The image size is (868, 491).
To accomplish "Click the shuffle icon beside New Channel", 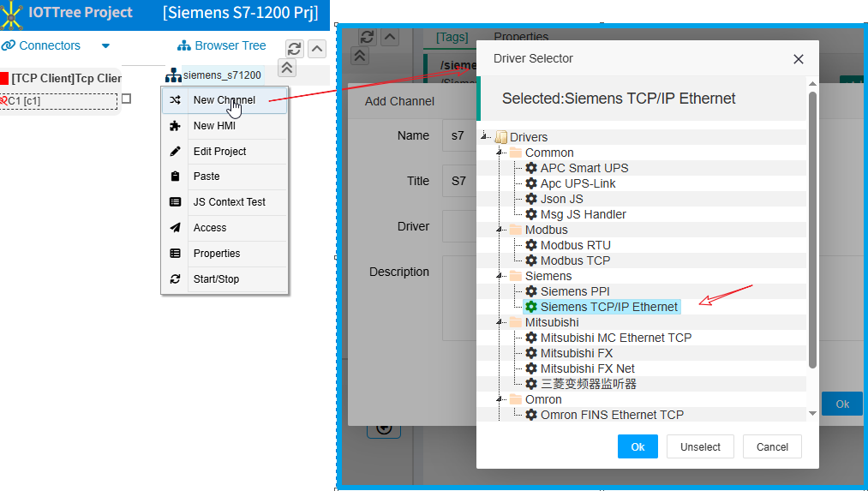I will point(175,100).
